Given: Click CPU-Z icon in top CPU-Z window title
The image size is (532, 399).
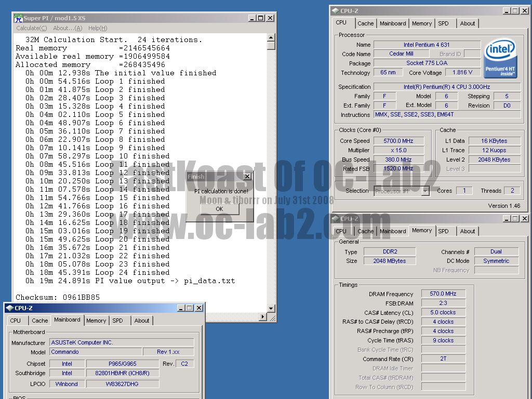Looking at the screenshot, I should tap(336, 10).
